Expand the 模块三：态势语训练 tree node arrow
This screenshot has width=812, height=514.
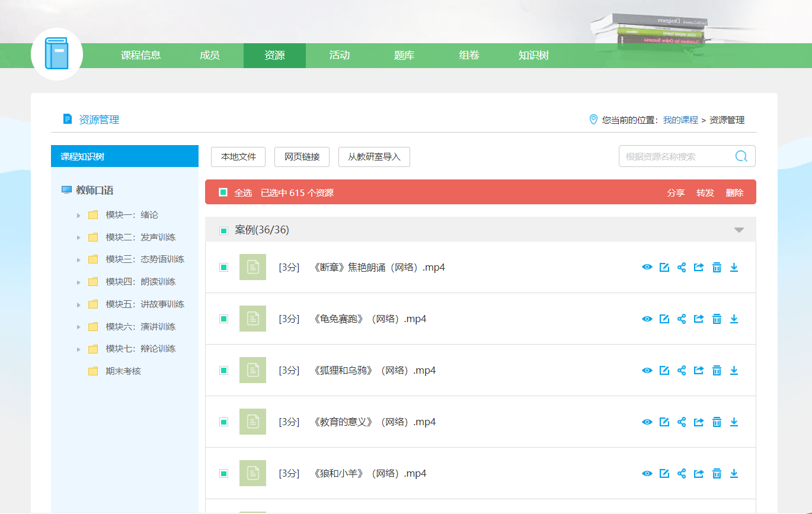[78, 259]
